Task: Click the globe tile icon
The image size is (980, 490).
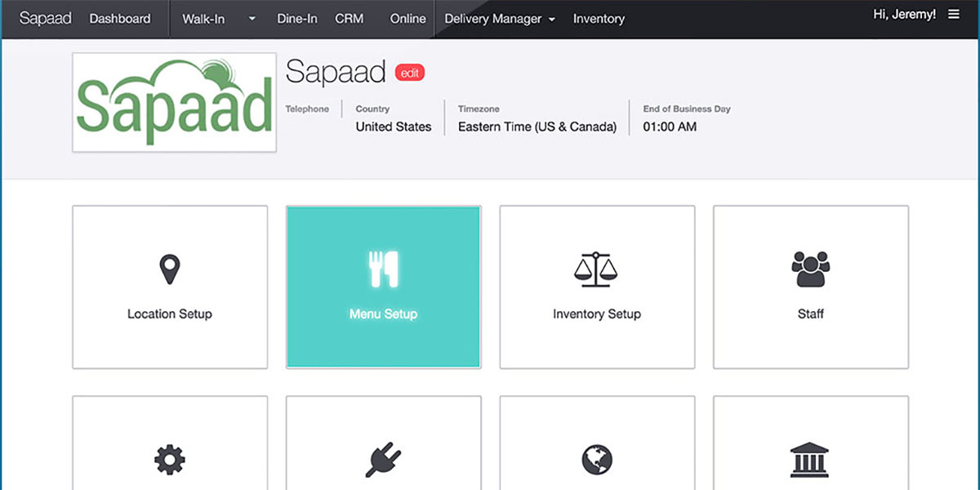Action: pyautogui.click(x=596, y=460)
